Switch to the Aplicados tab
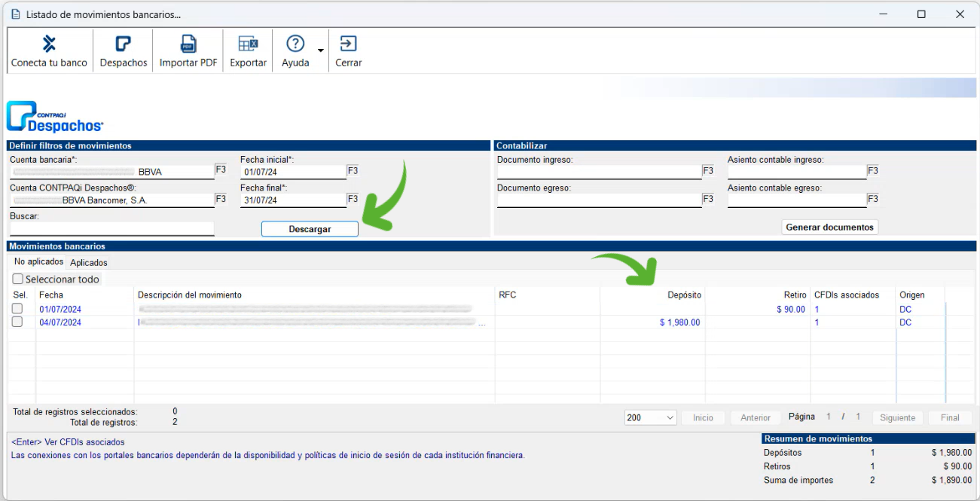This screenshot has height=501, width=980. click(x=89, y=263)
